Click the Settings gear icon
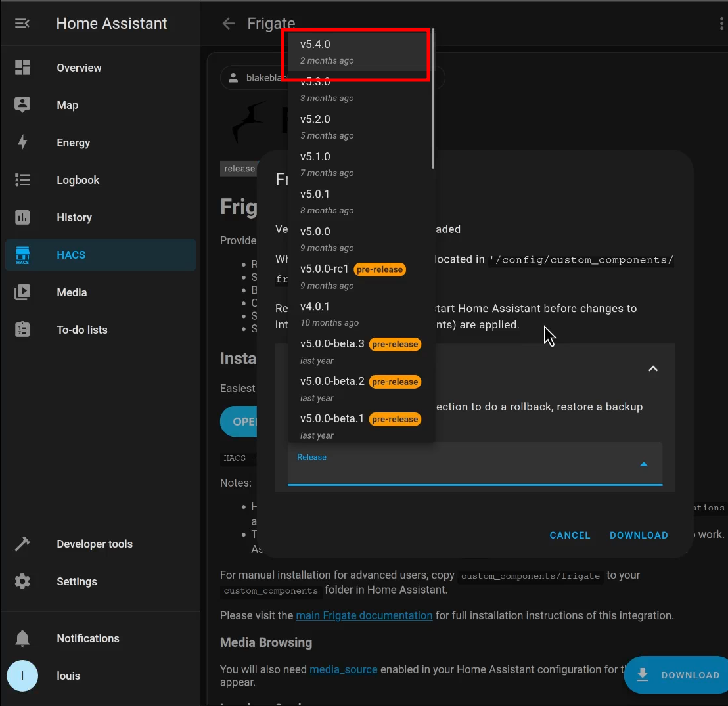 click(22, 582)
